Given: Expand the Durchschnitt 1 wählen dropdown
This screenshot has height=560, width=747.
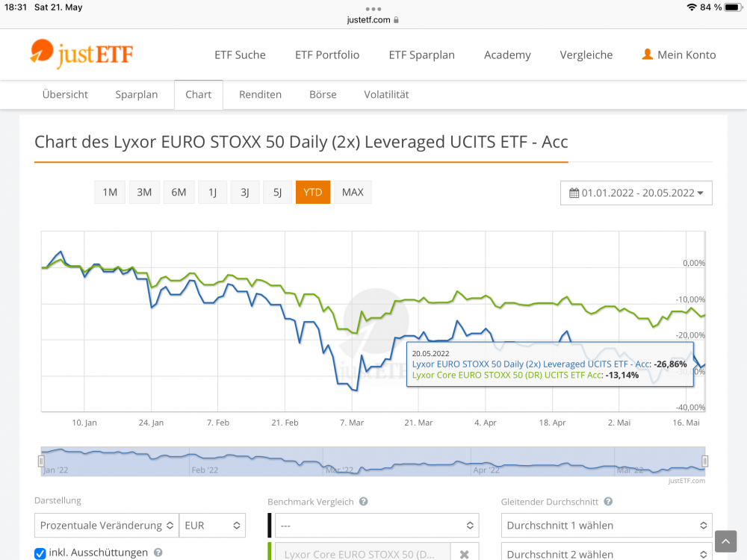Looking at the screenshot, I should [x=606, y=525].
